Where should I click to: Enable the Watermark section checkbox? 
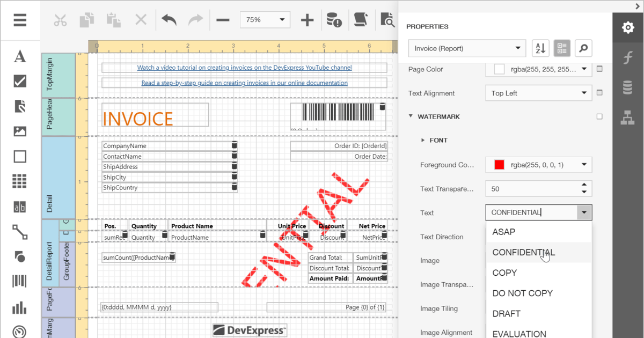pyautogui.click(x=600, y=116)
